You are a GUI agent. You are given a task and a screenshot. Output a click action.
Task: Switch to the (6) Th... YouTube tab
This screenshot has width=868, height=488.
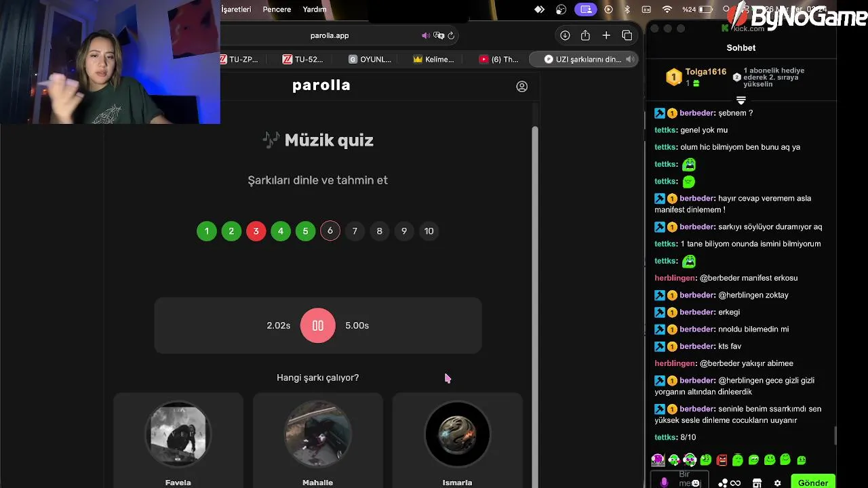(498, 59)
